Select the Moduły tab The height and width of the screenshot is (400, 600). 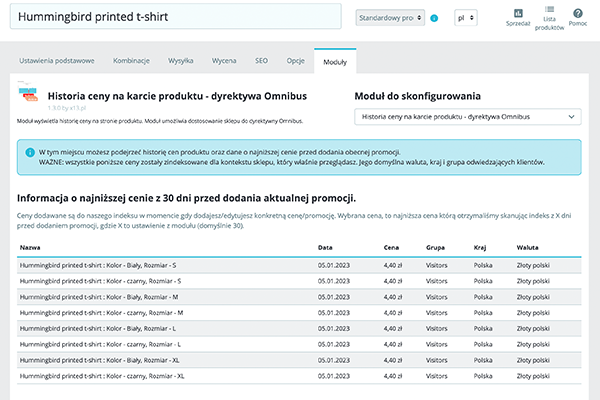coord(335,62)
